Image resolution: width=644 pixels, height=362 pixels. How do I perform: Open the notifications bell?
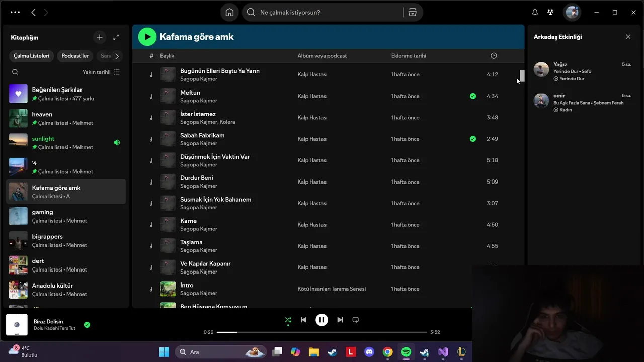coord(535,13)
